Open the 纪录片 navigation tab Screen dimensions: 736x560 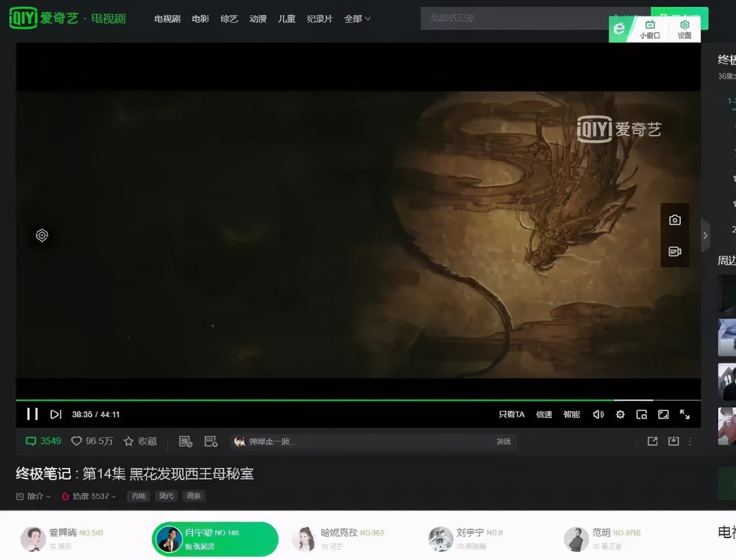pyautogui.click(x=320, y=19)
